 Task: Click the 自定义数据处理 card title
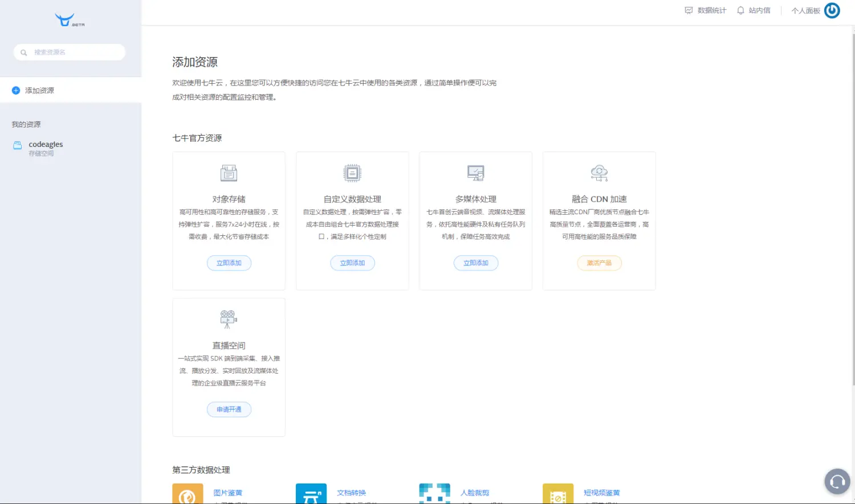pyautogui.click(x=352, y=199)
